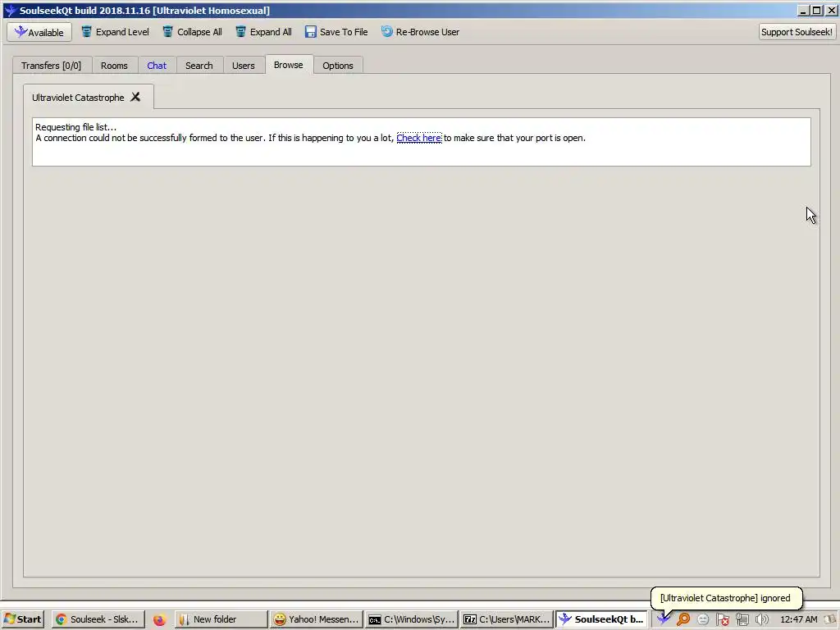Click the Re-Browse User refresh icon
The height and width of the screenshot is (630, 840).
coord(387,32)
